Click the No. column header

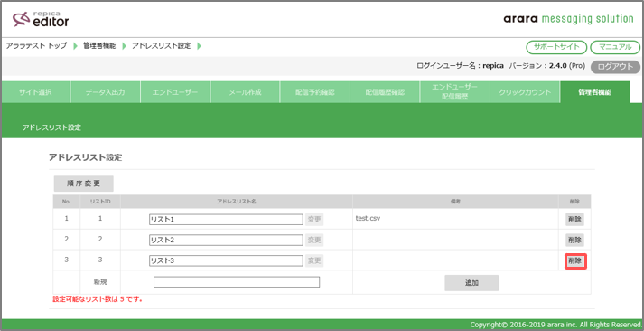pos(67,202)
